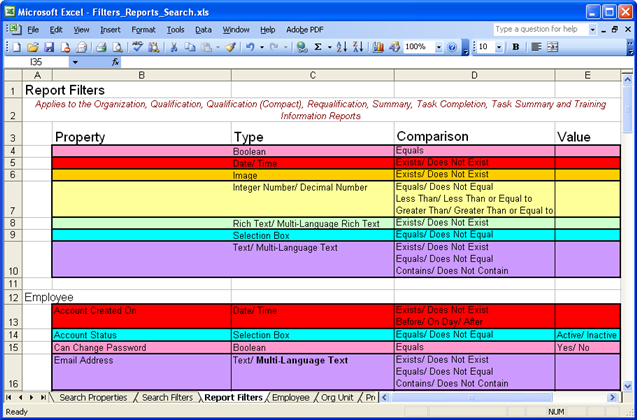Open the Format menu
This screenshot has width=637, height=420.
(143, 30)
